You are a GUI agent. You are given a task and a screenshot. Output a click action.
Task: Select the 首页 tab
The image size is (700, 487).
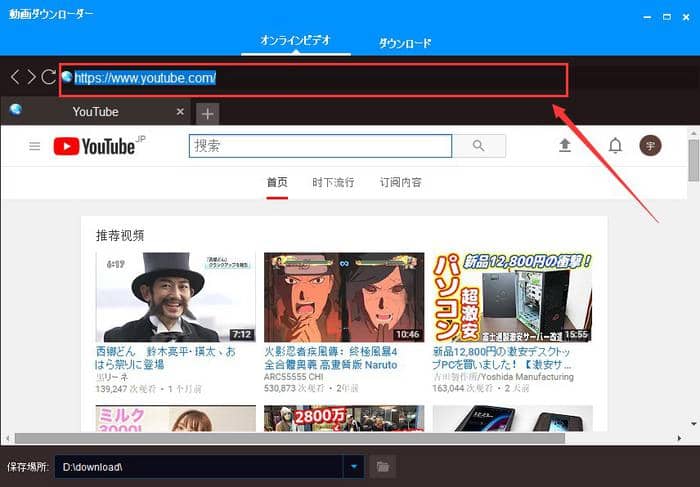coord(277,182)
